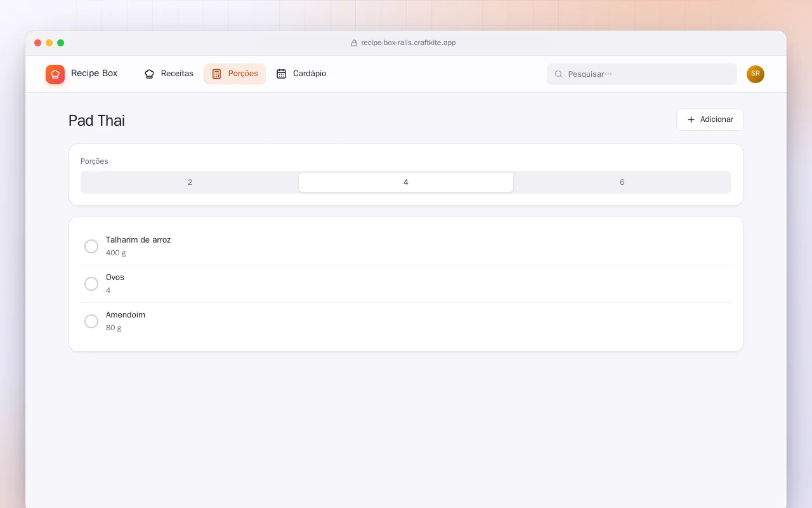Switch to the Porções tab

(x=235, y=74)
